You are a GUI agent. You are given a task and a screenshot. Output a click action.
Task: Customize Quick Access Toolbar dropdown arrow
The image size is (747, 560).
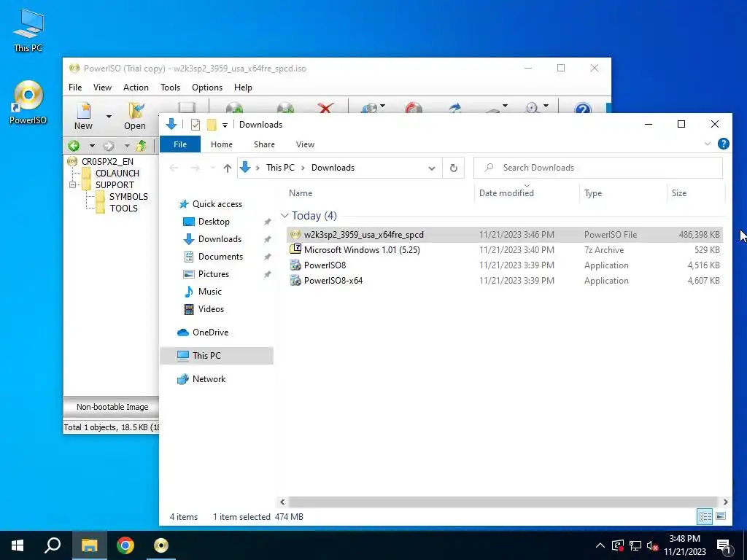click(225, 125)
